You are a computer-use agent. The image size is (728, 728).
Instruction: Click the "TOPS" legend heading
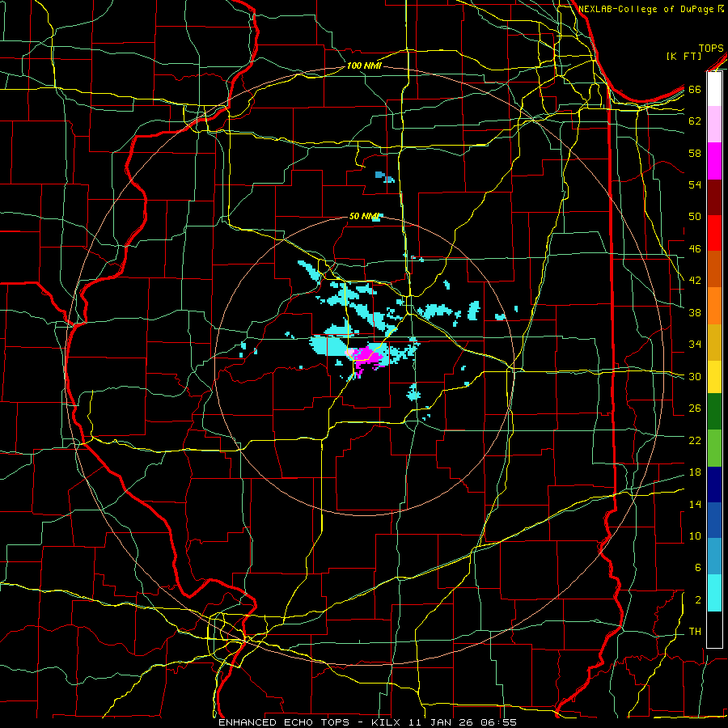711,49
